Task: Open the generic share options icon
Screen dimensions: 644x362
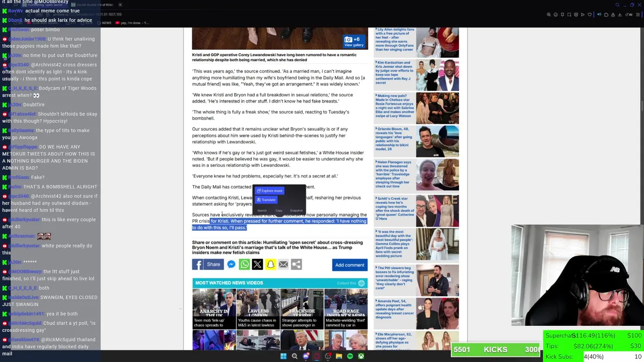Action: click(296, 264)
